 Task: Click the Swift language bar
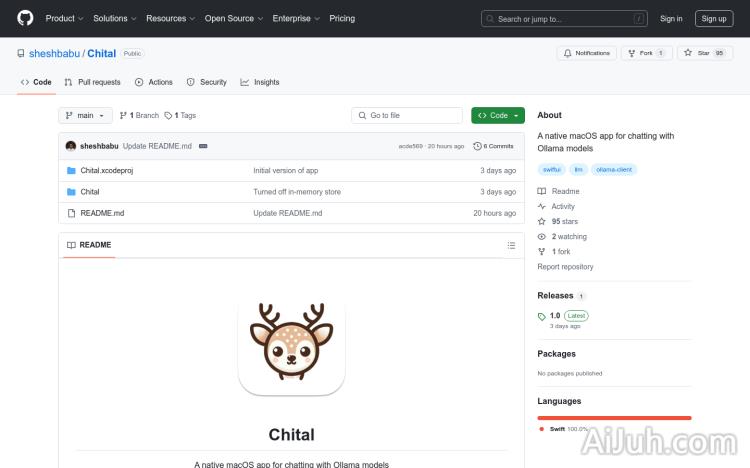pos(614,417)
